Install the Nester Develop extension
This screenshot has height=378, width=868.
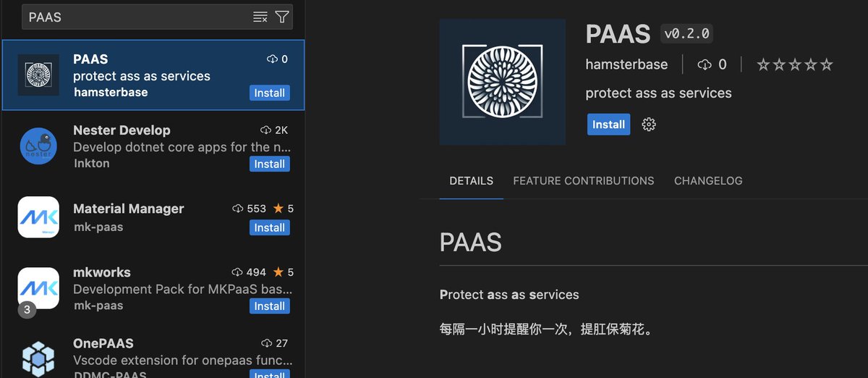click(x=270, y=164)
